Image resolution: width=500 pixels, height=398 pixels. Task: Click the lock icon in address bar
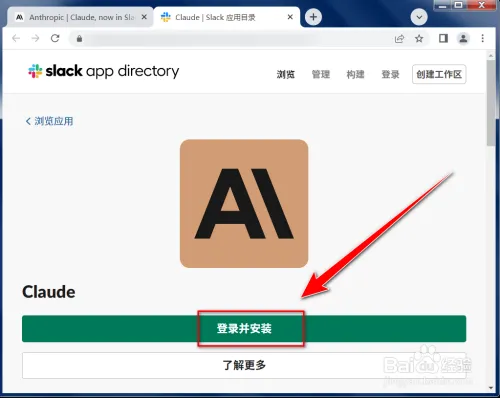(x=79, y=39)
